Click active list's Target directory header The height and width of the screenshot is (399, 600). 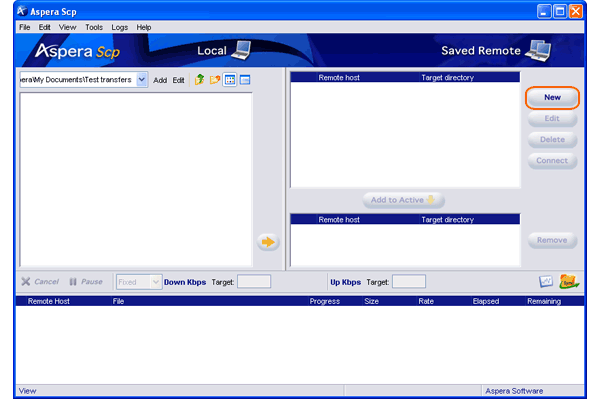(447, 220)
